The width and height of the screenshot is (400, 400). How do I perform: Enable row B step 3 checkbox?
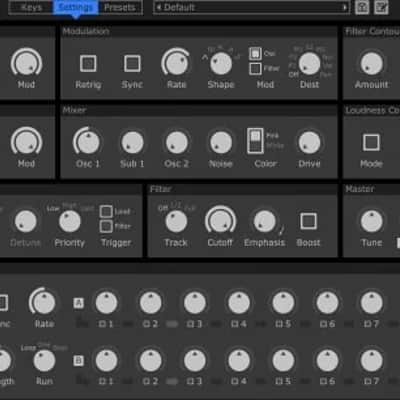pos(190,381)
